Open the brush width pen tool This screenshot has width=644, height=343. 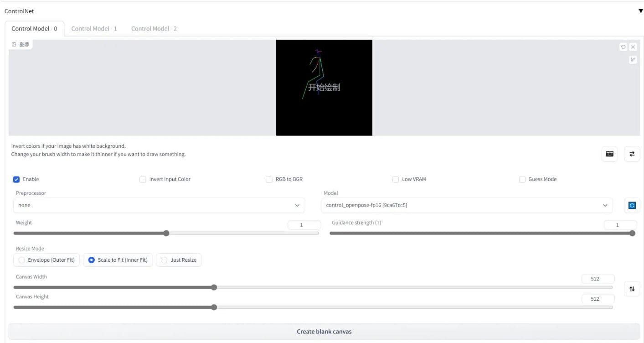point(633,60)
